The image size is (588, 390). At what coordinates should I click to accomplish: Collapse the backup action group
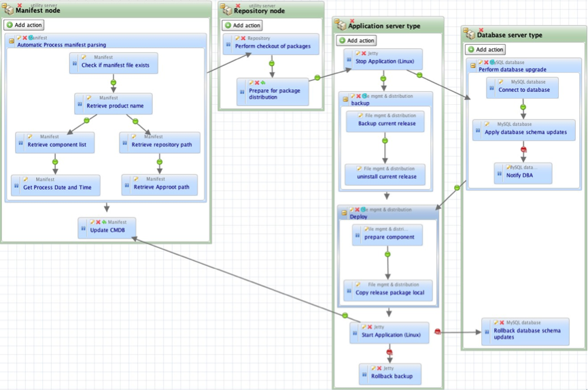(x=345, y=99)
